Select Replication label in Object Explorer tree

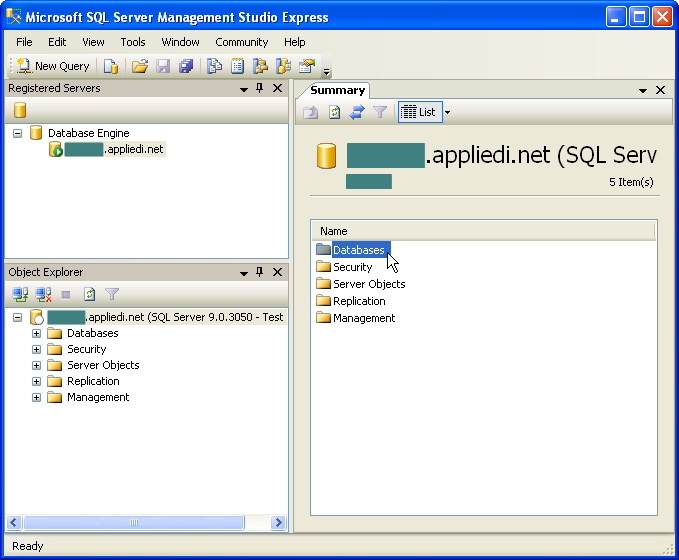click(93, 381)
